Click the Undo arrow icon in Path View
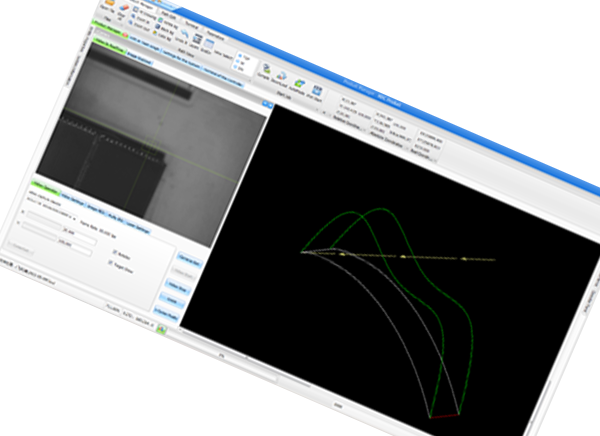 pyautogui.click(x=184, y=34)
